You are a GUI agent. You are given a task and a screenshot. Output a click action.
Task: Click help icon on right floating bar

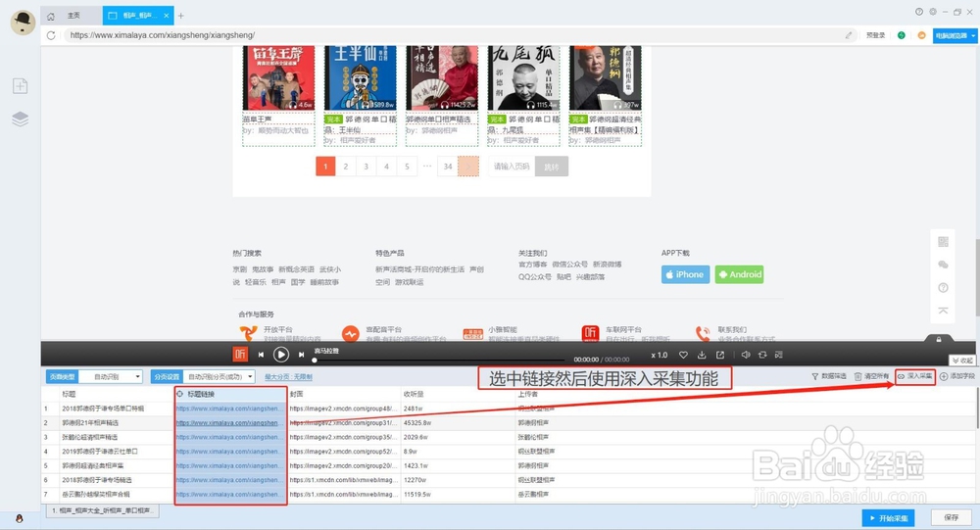coord(943,287)
